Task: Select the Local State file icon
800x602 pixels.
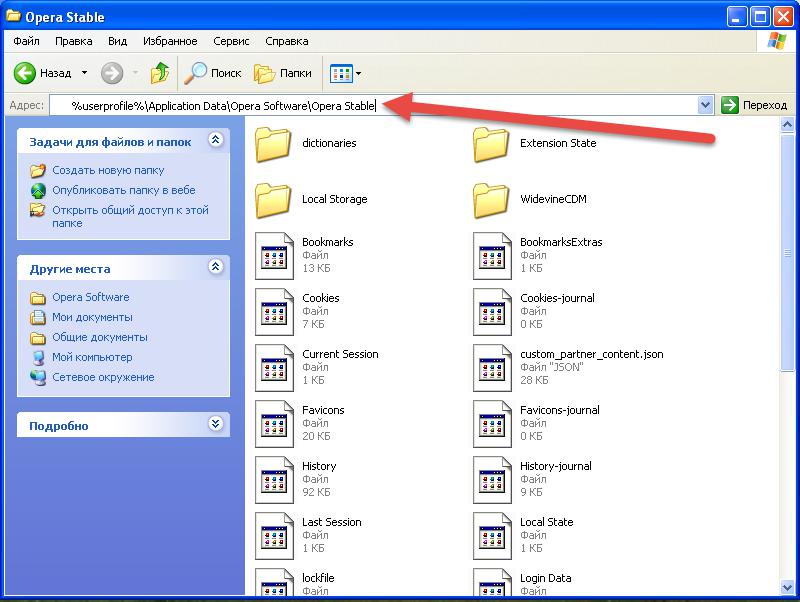Action: pos(492,537)
